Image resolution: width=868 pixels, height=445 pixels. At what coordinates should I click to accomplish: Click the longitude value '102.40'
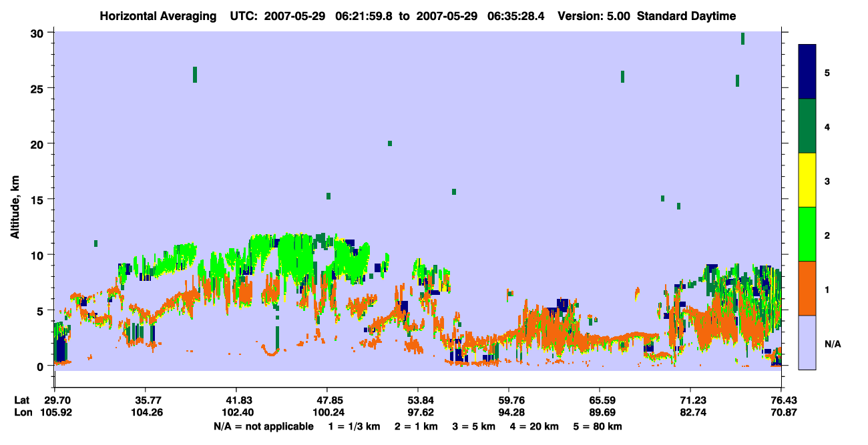(x=236, y=412)
